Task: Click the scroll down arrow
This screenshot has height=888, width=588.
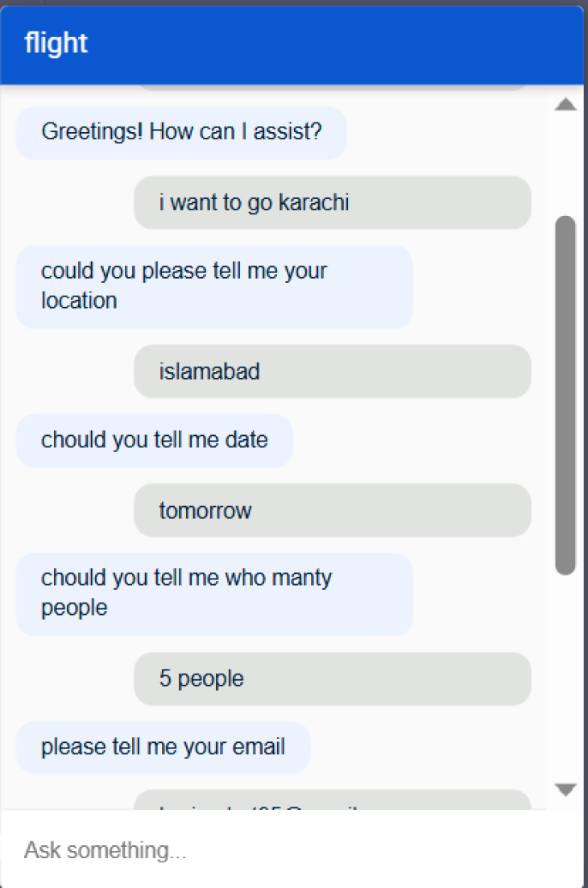Action: pyautogui.click(x=565, y=790)
